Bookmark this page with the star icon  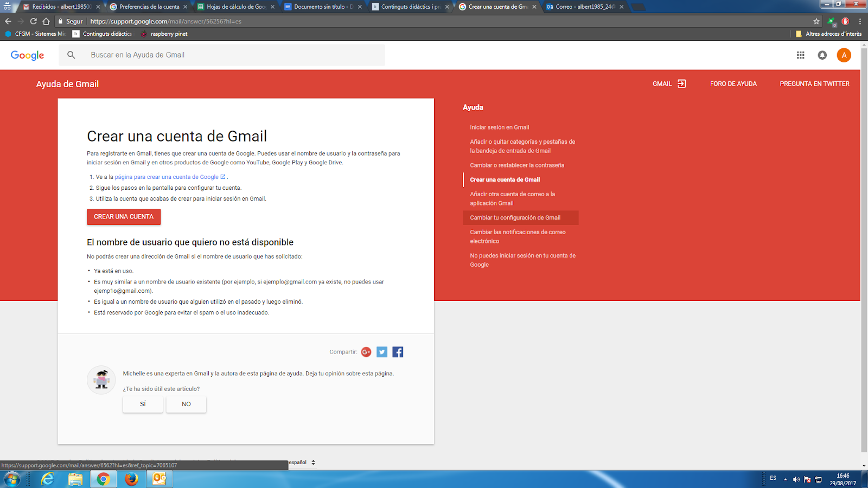pyautogui.click(x=816, y=21)
